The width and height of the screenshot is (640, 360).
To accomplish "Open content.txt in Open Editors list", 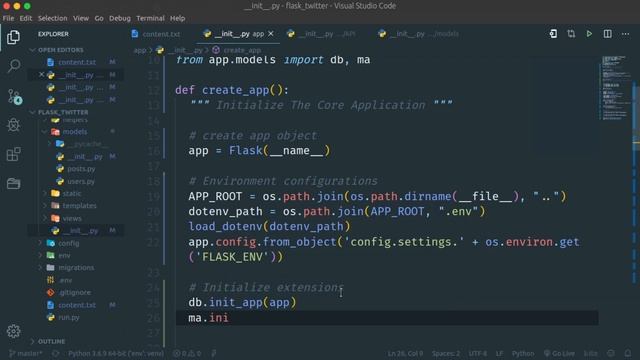I will pyautogui.click(x=77, y=62).
